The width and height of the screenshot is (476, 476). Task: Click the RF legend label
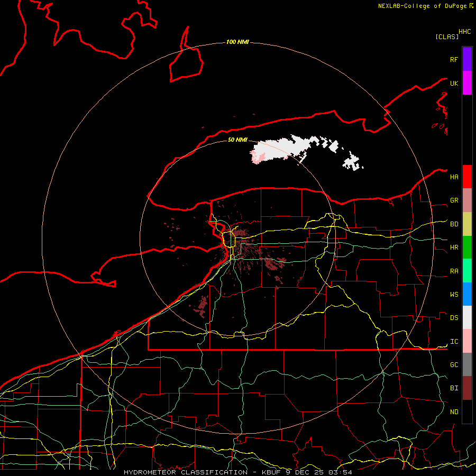pyautogui.click(x=454, y=59)
